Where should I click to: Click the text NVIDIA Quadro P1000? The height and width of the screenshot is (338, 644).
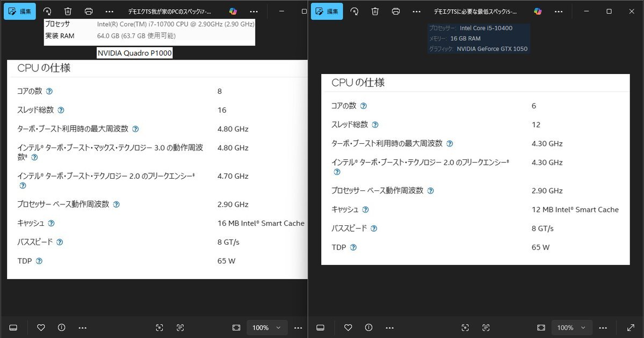(x=135, y=53)
